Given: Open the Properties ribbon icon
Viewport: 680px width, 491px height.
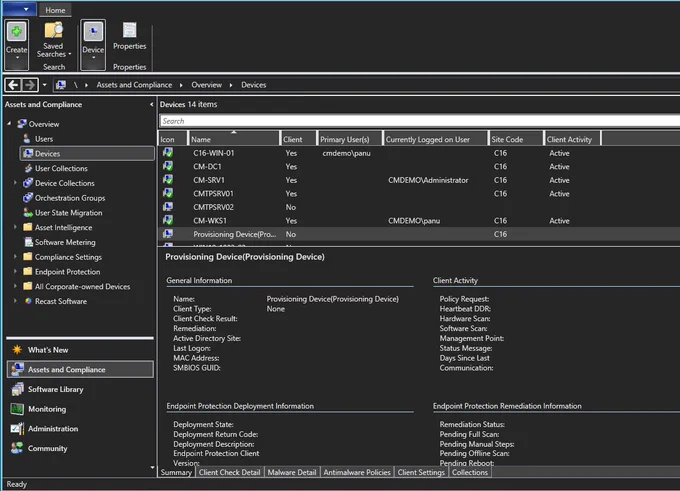Looking at the screenshot, I should (129, 30).
